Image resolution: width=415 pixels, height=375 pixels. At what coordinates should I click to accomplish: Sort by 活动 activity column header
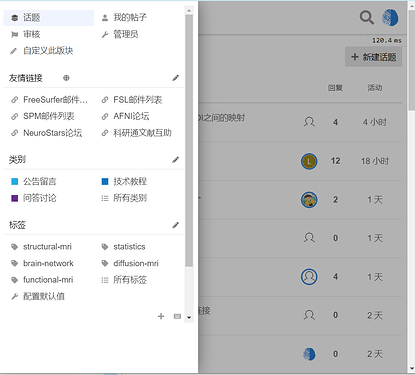[375, 88]
